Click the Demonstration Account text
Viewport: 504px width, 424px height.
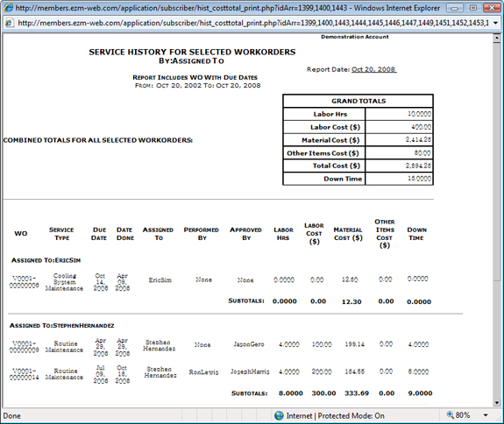[354, 37]
